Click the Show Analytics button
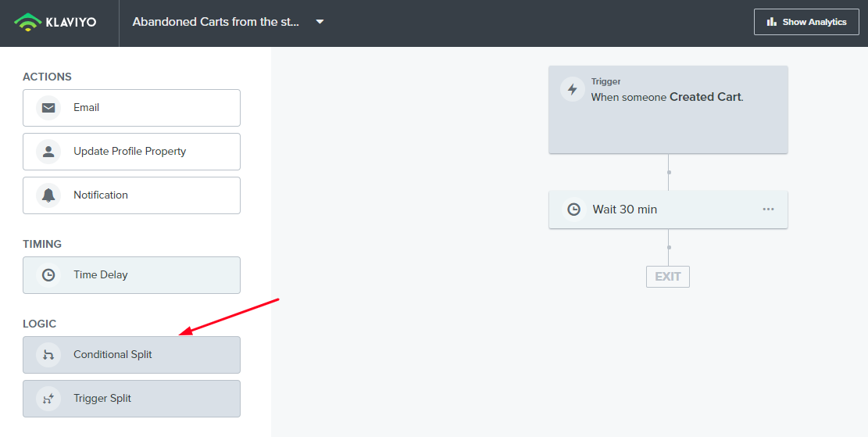Image resolution: width=868 pixels, height=437 pixels. point(806,22)
